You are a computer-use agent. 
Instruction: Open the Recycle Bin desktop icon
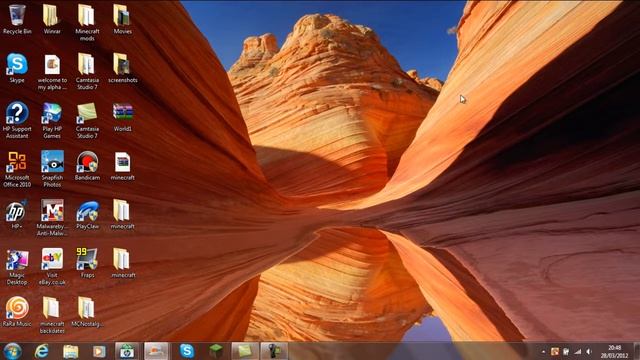pyautogui.click(x=17, y=19)
